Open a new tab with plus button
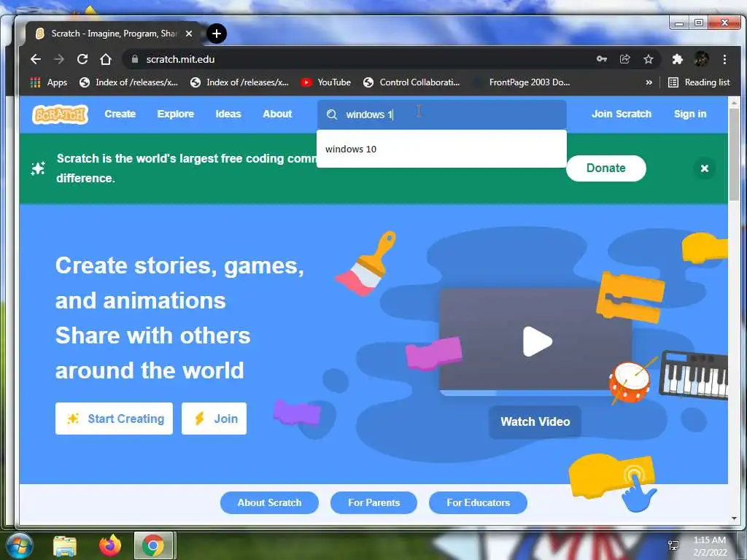Screen dimensions: 747x560 point(217,34)
